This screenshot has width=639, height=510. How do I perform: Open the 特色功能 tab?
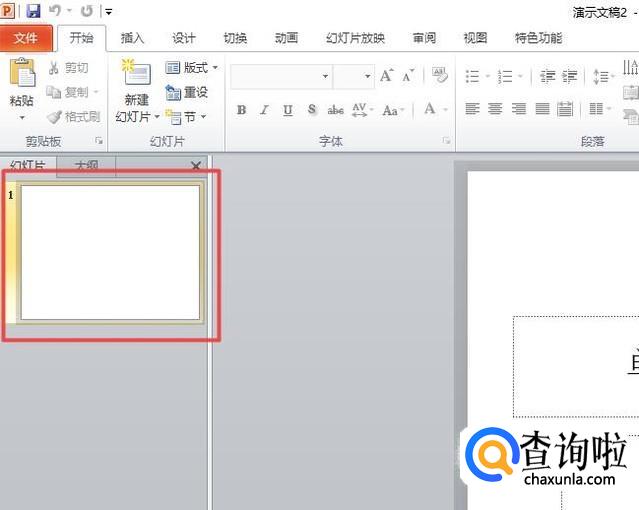click(538, 38)
